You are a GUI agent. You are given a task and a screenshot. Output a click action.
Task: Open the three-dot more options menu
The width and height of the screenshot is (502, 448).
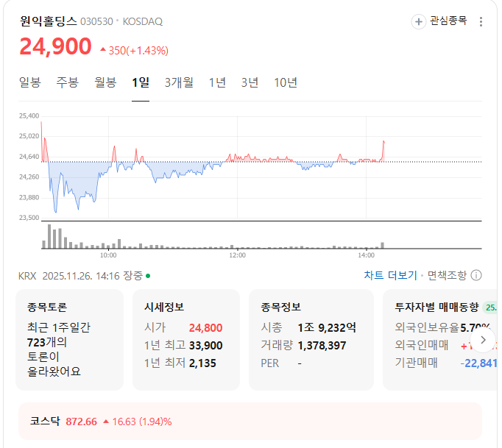click(481, 22)
